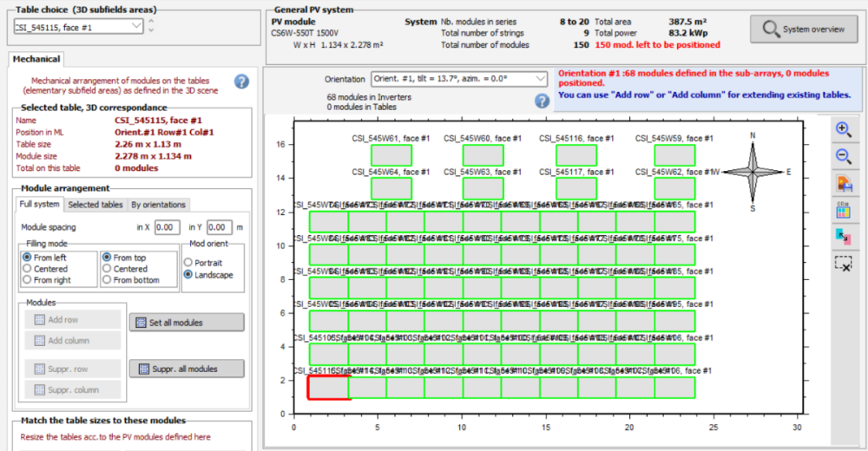Click the dashed selection clear icon
Viewport: 868px width, 451px height.
843,262
